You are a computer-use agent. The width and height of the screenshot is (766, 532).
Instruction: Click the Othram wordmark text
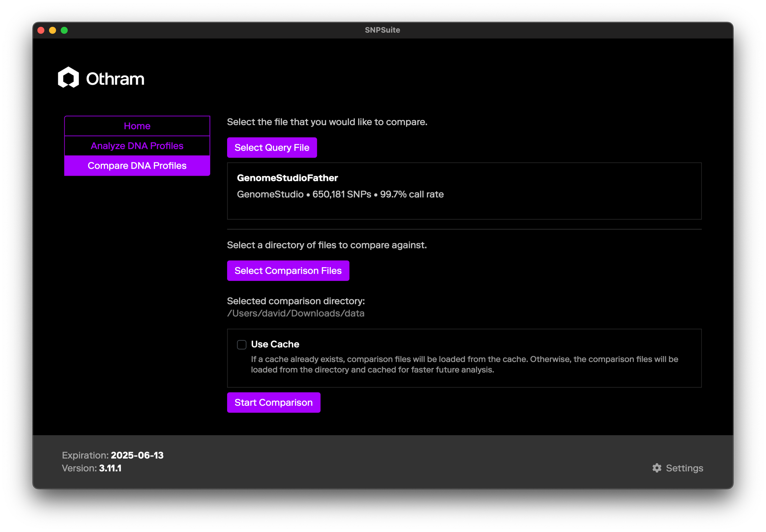[x=115, y=79]
